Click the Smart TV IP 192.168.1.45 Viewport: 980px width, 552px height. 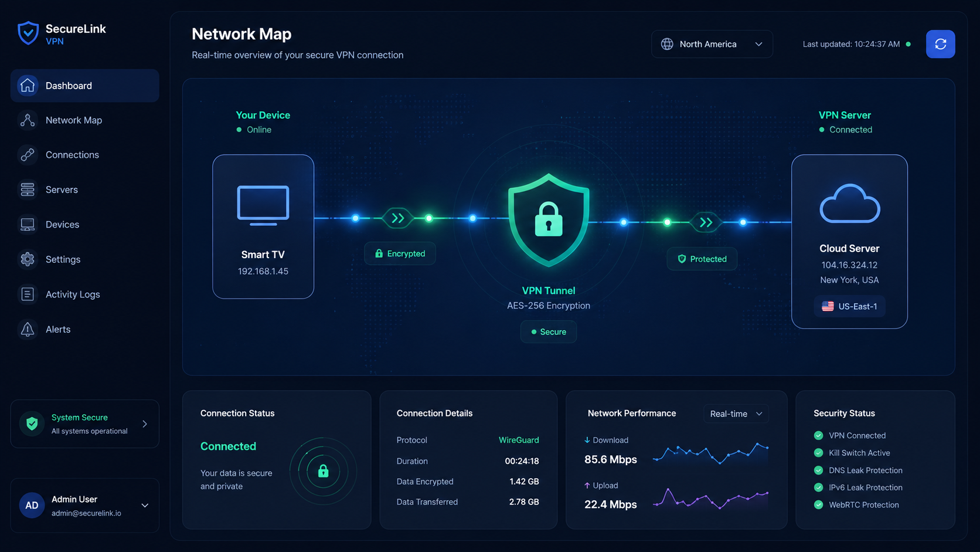point(263,272)
